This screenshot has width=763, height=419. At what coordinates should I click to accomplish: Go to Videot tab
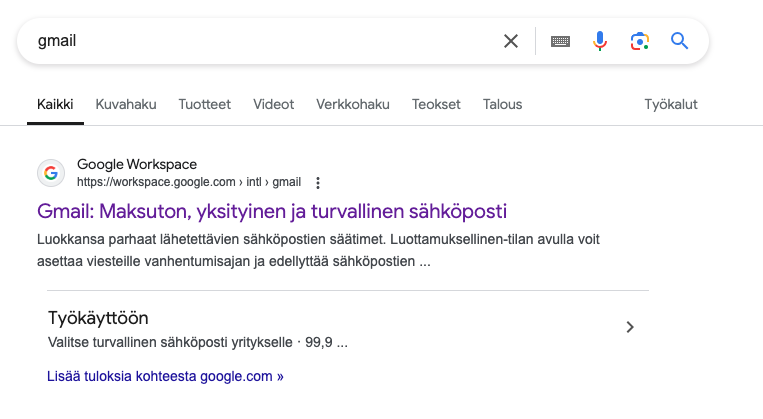tap(273, 104)
